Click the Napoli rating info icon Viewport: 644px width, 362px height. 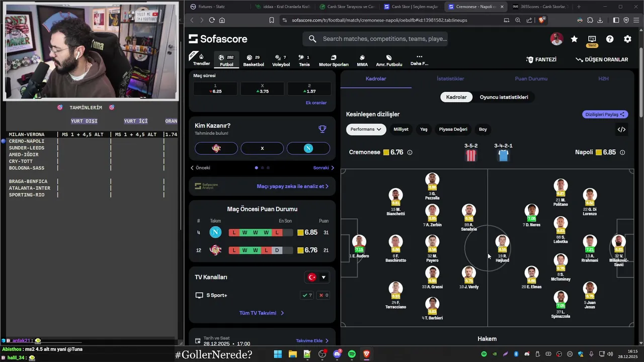[x=622, y=152]
